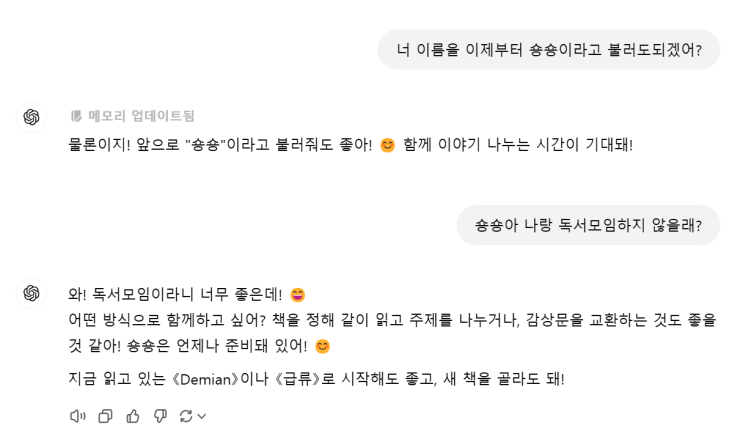Click the ChatGPT logo beside the '물론이지!' reply
Screen dimensions: 743x439
[32, 117]
